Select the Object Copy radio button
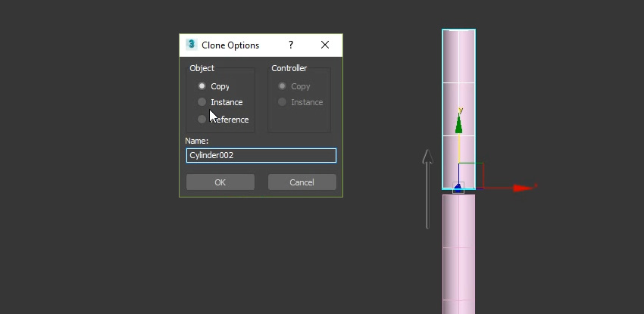The width and height of the screenshot is (644, 314). (x=202, y=86)
